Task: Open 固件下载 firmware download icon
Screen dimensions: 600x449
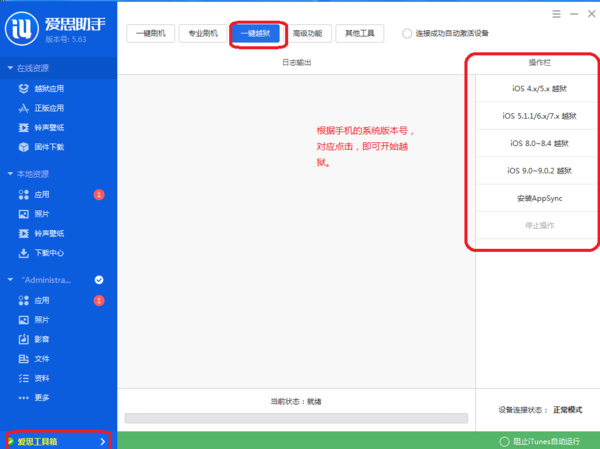Action: click(24, 147)
